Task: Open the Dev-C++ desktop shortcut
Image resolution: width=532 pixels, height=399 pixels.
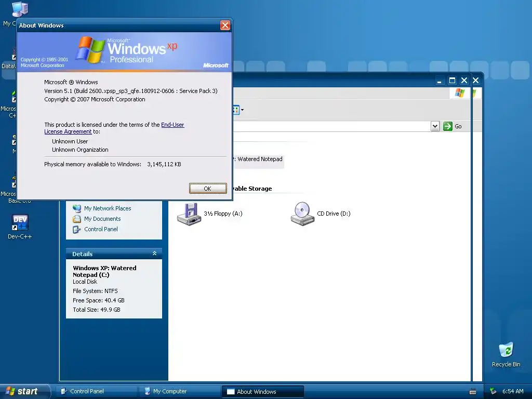Action: pyautogui.click(x=20, y=227)
